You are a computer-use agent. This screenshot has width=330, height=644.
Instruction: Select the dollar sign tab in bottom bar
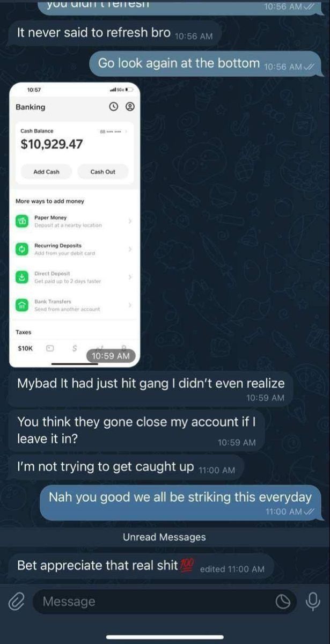[x=75, y=348]
